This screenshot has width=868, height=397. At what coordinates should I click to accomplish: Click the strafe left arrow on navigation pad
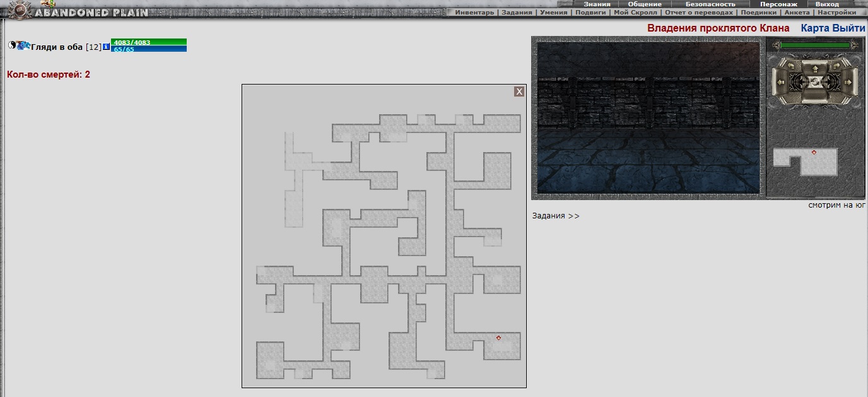coord(780,82)
